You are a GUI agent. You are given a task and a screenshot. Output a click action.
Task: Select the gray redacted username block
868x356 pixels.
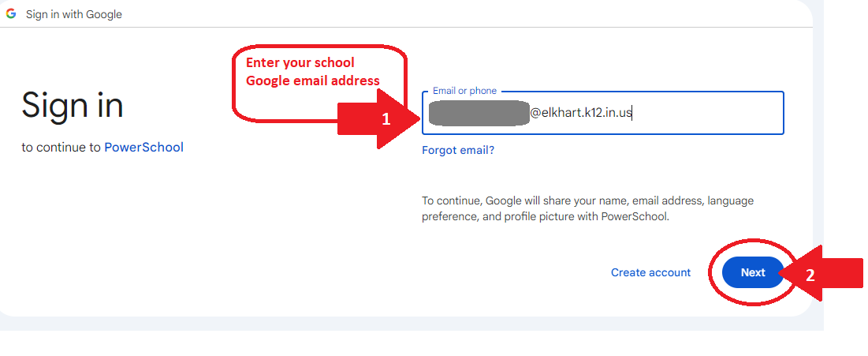479,113
